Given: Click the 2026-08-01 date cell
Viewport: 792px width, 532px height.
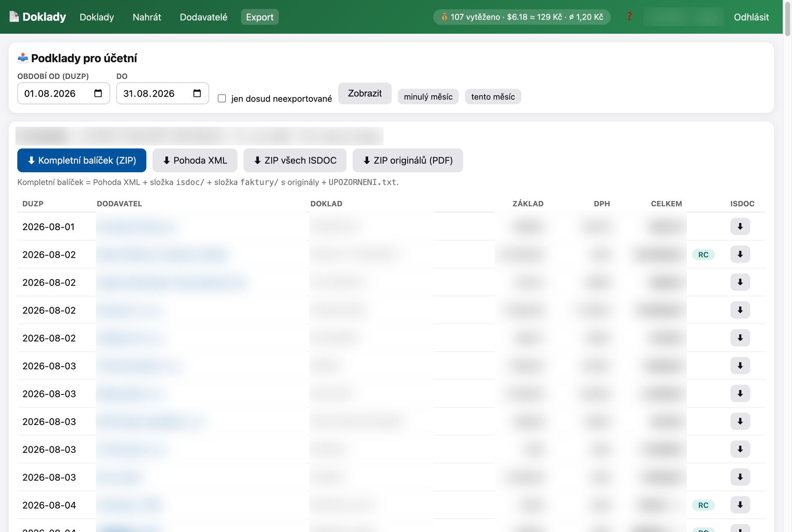Looking at the screenshot, I should (49, 227).
